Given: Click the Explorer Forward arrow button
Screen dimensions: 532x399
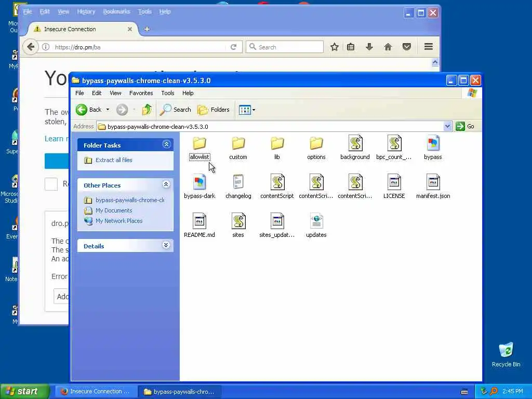Looking at the screenshot, I should tap(122, 110).
